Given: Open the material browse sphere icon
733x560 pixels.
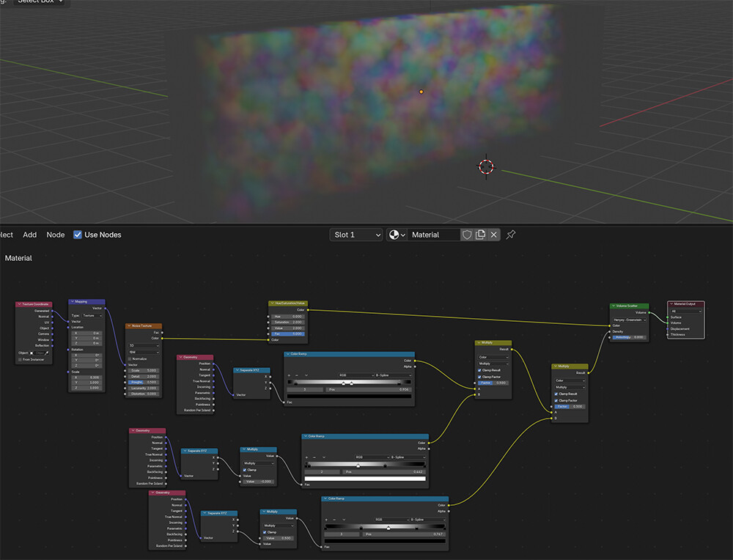Looking at the screenshot, I should [x=397, y=235].
